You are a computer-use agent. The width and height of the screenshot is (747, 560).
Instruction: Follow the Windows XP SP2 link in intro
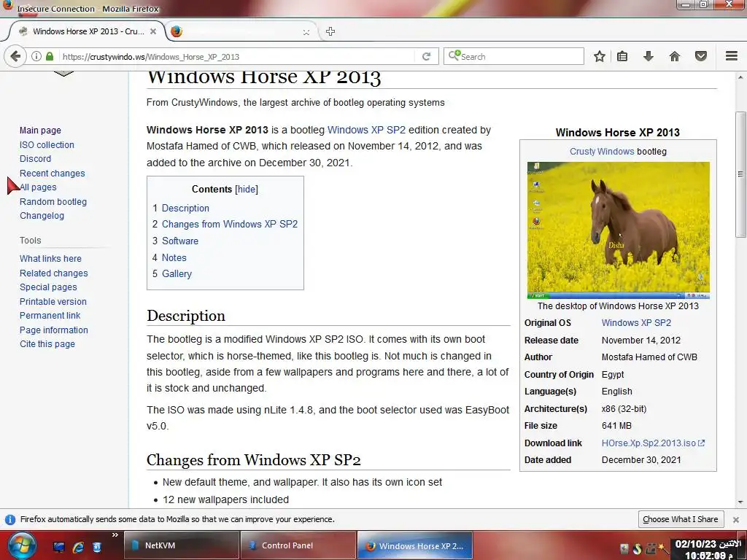(x=366, y=130)
